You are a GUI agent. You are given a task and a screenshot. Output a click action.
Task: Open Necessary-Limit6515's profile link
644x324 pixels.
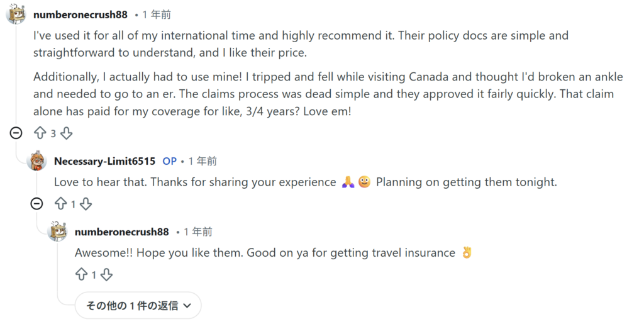(x=104, y=161)
